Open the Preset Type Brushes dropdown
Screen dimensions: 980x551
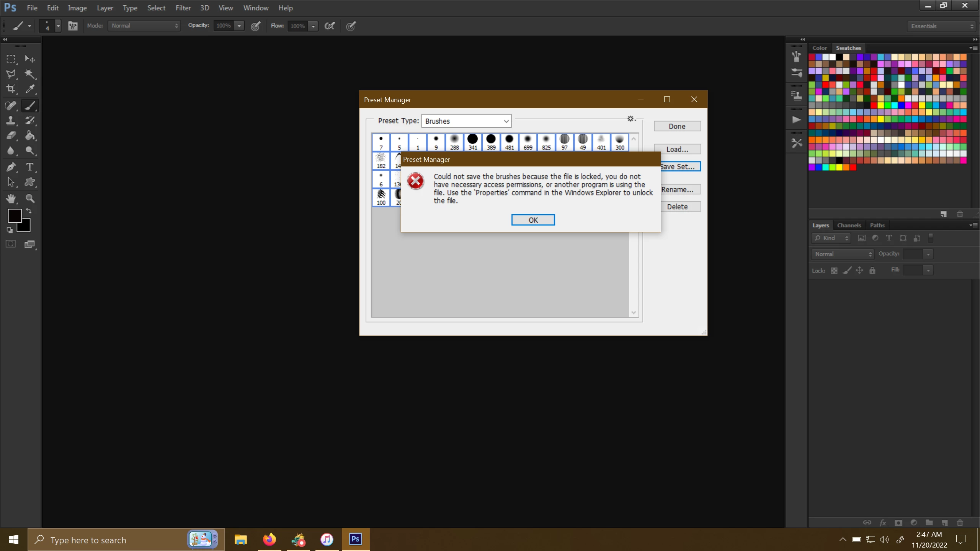pyautogui.click(x=466, y=121)
